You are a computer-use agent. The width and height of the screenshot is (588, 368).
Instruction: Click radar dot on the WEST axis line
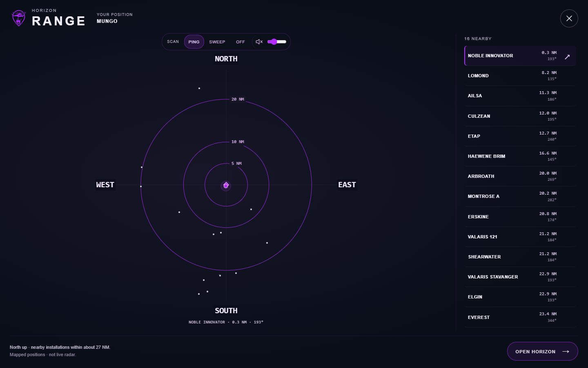[141, 186]
